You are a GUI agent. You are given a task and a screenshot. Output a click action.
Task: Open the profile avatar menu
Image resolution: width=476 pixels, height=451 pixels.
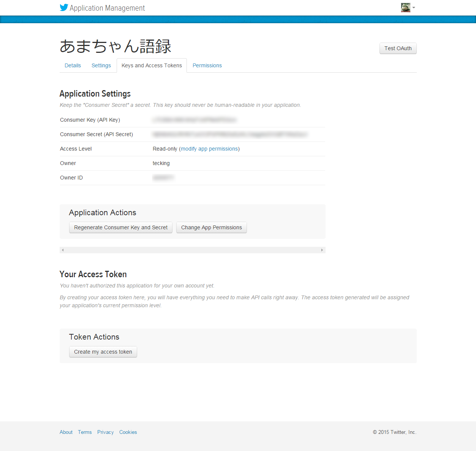coord(405,8)
